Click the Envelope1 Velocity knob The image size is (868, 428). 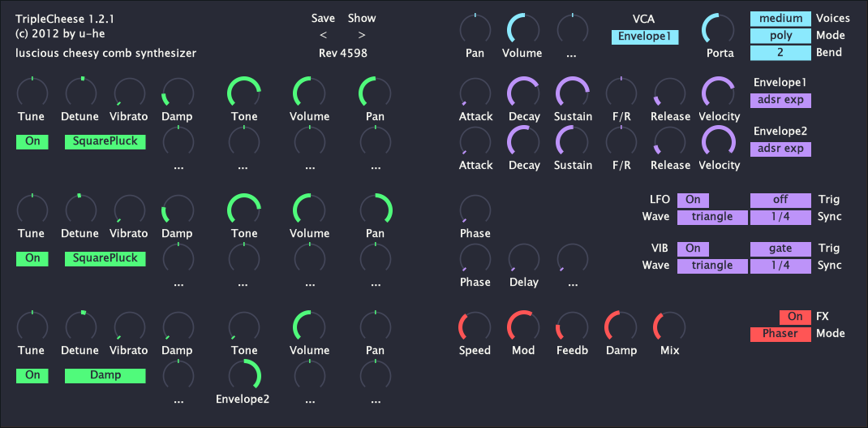pos(718,93)
